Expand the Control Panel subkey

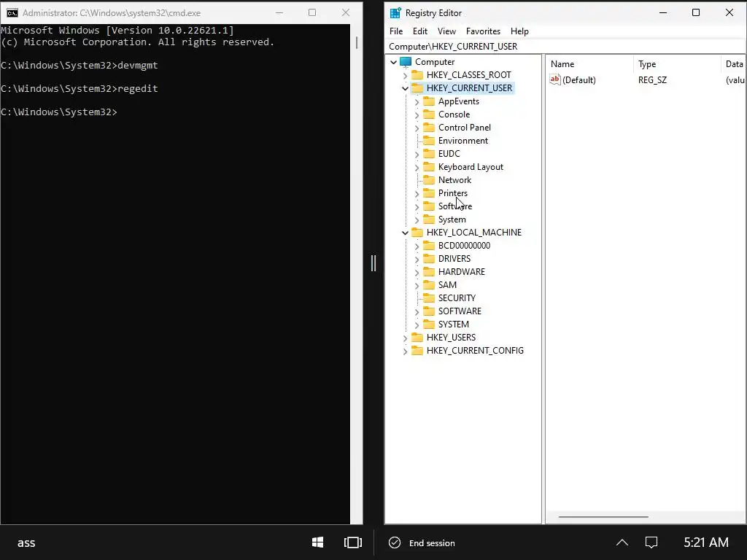(x=417, y=128)
